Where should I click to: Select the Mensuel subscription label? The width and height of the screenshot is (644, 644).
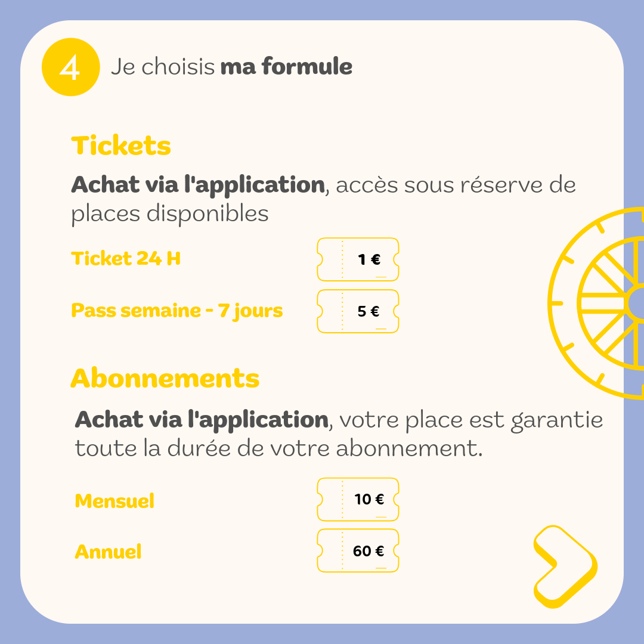point(114,501)
